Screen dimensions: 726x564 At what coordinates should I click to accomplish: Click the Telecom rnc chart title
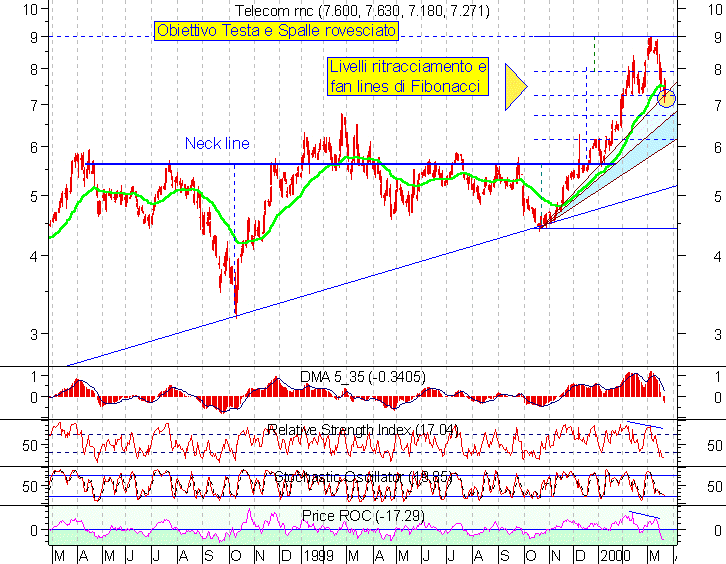(362, 11)
